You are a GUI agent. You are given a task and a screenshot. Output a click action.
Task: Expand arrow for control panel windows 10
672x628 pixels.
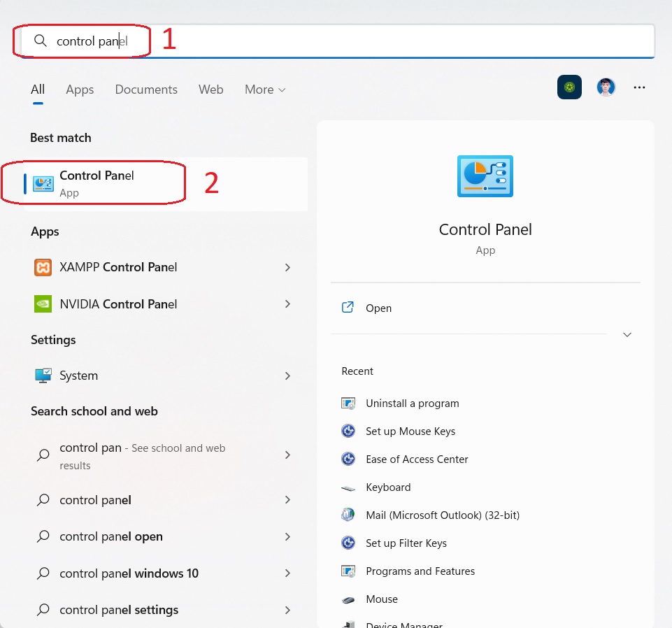click(x=287, y=573)
